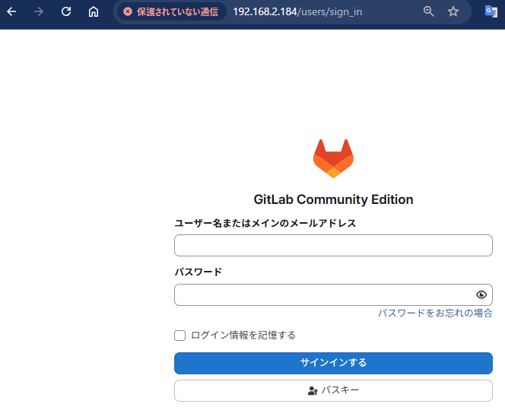Screen dimensions: 505x420
Task: Sign in using the パスキー button
Action: 333,390
